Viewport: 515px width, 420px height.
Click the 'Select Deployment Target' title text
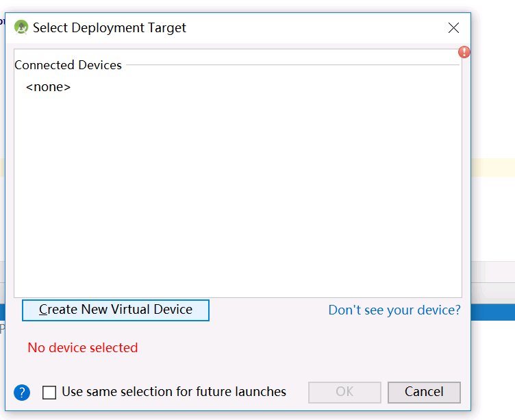click(x=110, y=28)
